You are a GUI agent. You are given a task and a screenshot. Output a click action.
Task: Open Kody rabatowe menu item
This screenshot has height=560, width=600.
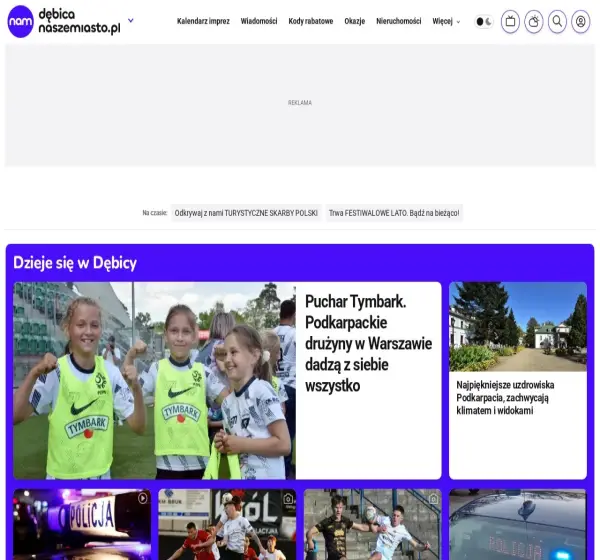pos(311,21)
